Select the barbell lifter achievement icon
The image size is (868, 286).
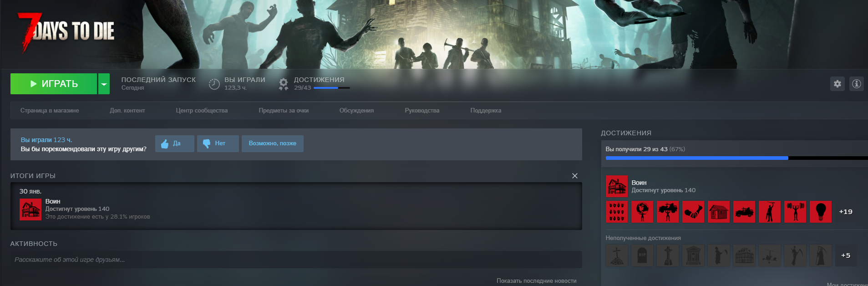[795, 212]
